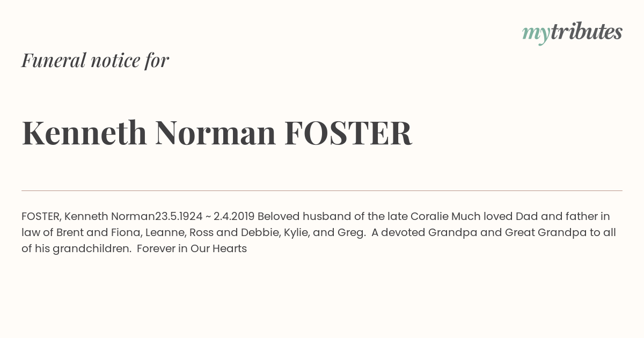The height and width of the screenshot is (338, 644).
Task: Select the name "Coralie" in the notice
Action: click(x=429, y=216)
